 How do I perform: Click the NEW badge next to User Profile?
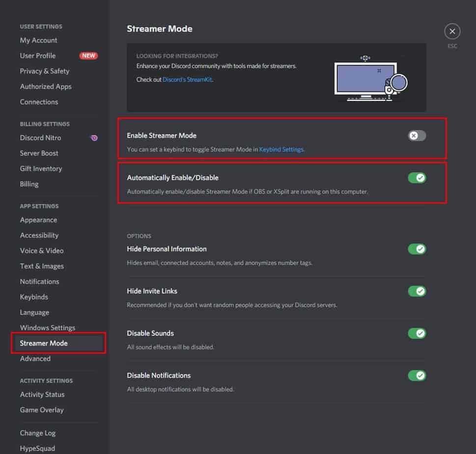coord(88,56)
